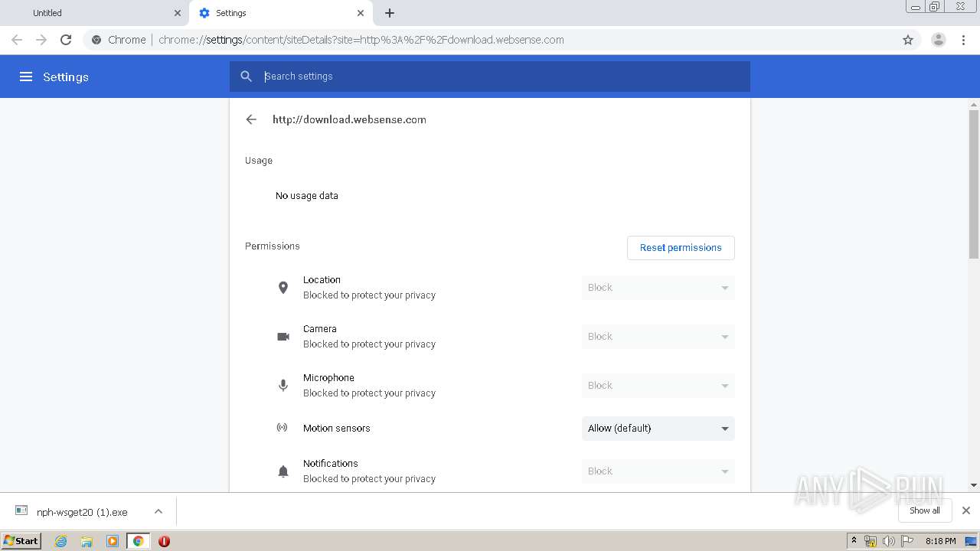Click the Microphone permission icon
Screen dimensions: 980x551
(x=283, y=386)
